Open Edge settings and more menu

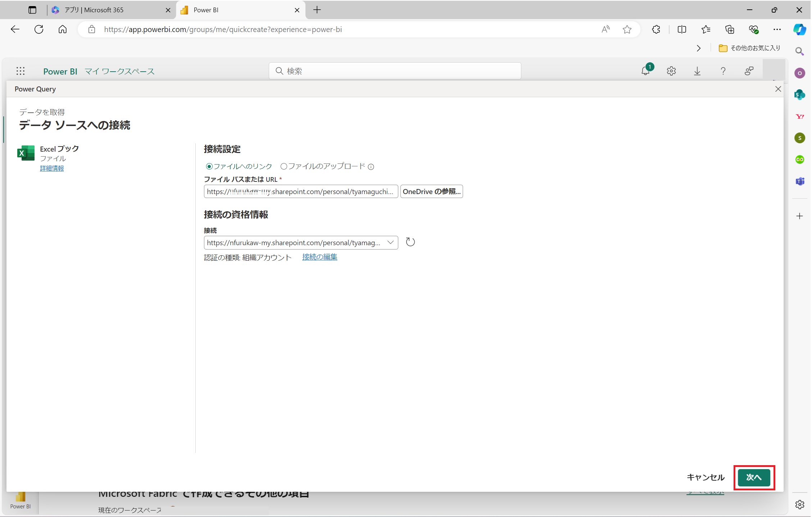(777, 29)
